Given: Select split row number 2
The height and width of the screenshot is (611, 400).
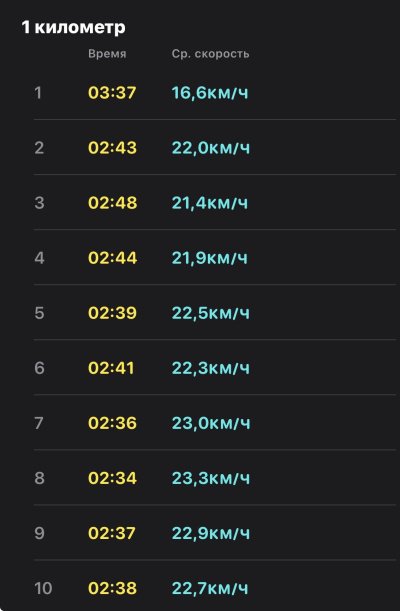Looking at the screenshot, I should pos(215,147).
